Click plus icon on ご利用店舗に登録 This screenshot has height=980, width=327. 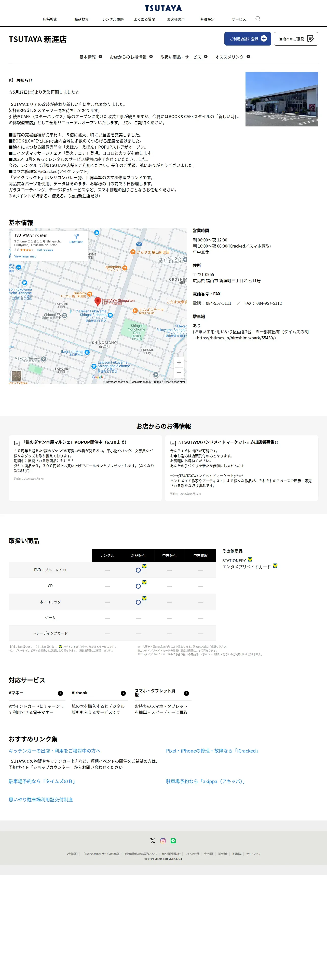[264, 38]
